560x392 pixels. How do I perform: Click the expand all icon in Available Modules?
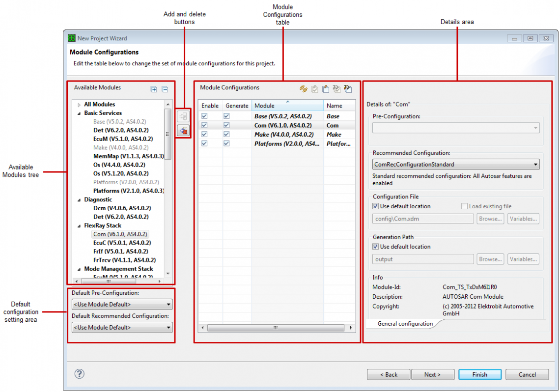pyautogui.click(x=154, y=89)
